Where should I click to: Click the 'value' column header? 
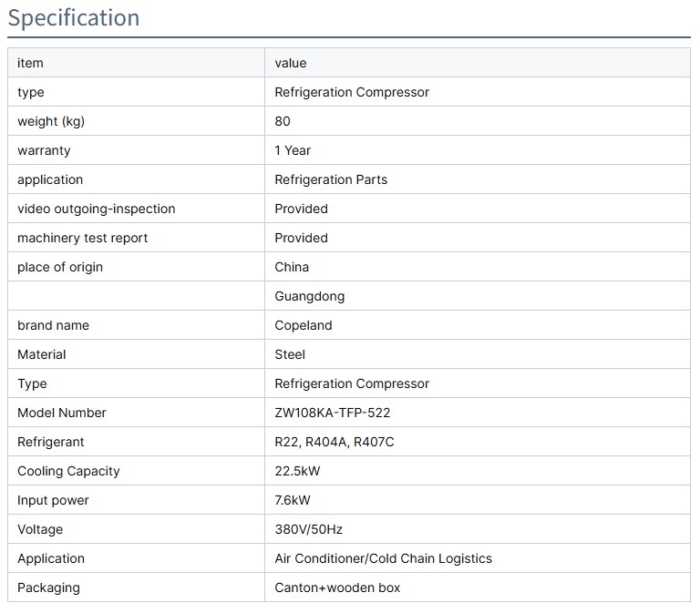[291, 63]
